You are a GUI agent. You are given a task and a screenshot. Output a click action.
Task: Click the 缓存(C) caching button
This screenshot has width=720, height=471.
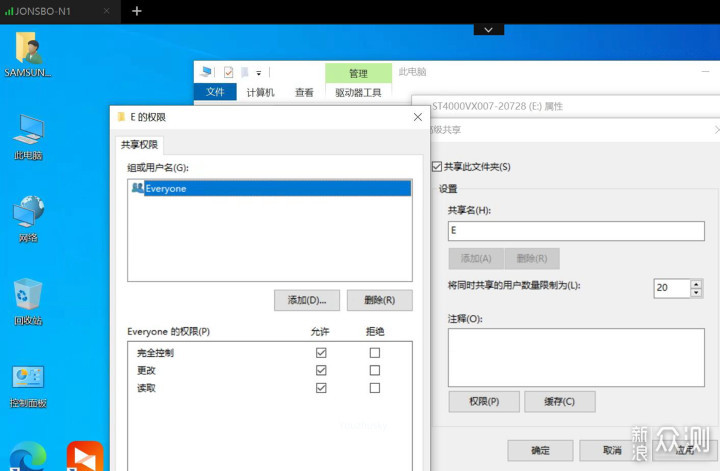pos(560,402)
